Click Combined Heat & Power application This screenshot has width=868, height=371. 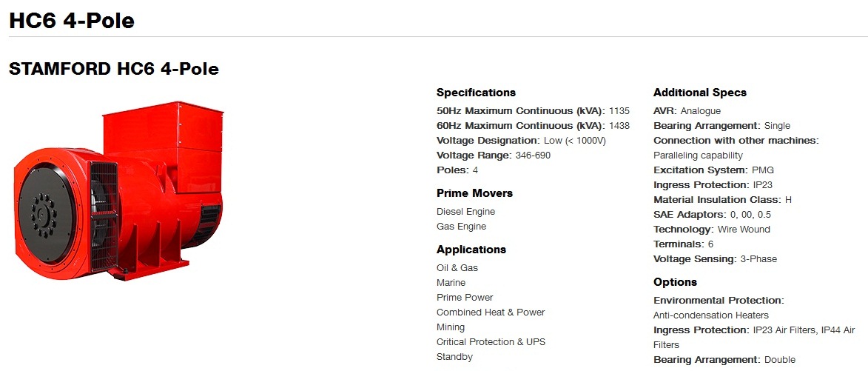coord(491,312)
